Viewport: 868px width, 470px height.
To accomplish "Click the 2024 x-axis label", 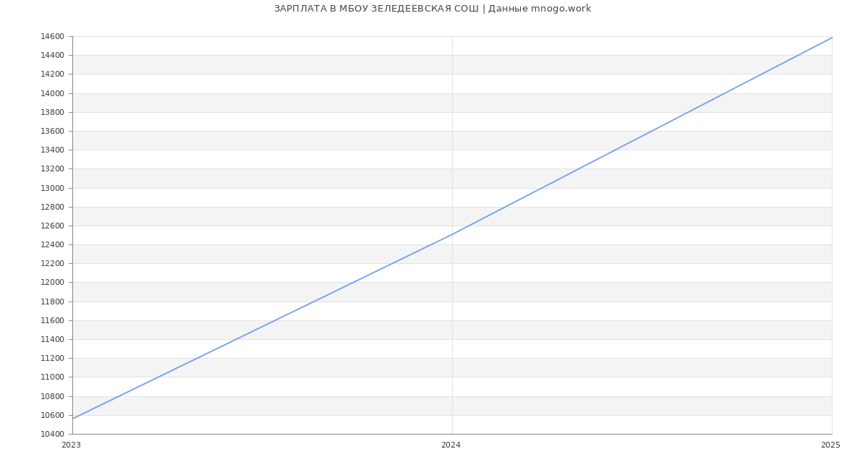I will coord(451,445).
